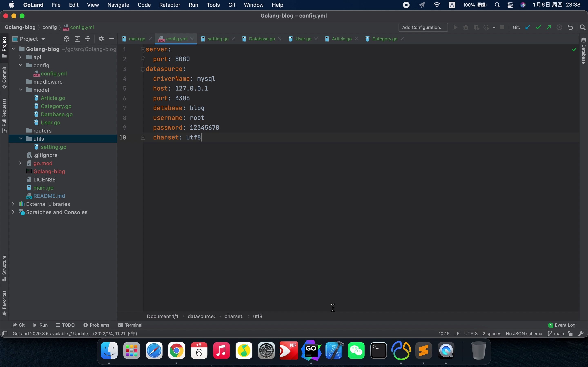Update project via the blue Git arrow

pyautogui.click(x=527, y=28)
